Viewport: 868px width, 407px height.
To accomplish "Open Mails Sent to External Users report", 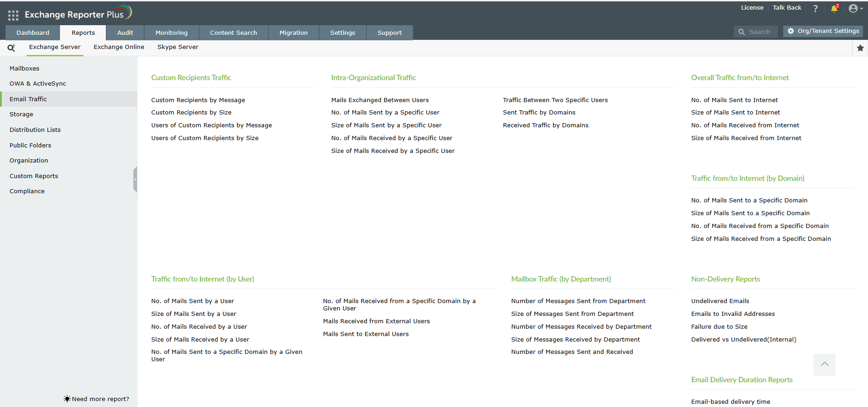I will coord(366,334).
